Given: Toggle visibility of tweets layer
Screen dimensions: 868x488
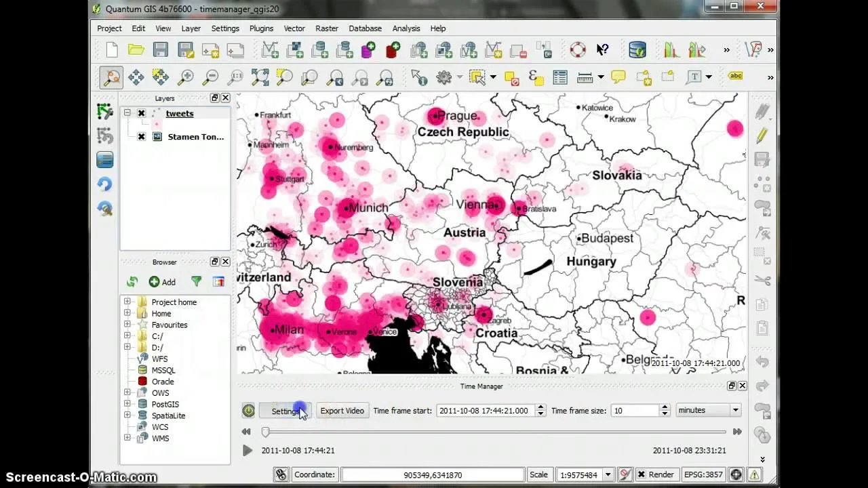Looking at the screenshot, I should (x=141, y=114).
